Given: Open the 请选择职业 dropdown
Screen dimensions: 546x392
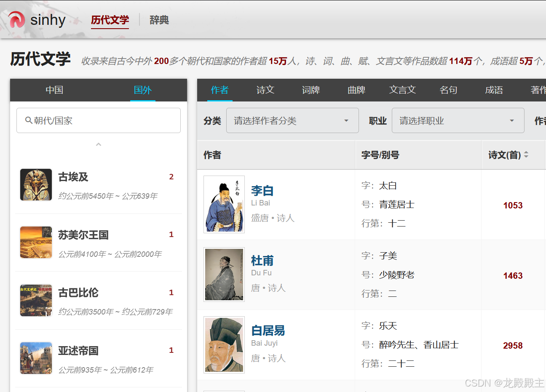Looking at the screenshot, I should pyautogui.click(x=458, y=120).
